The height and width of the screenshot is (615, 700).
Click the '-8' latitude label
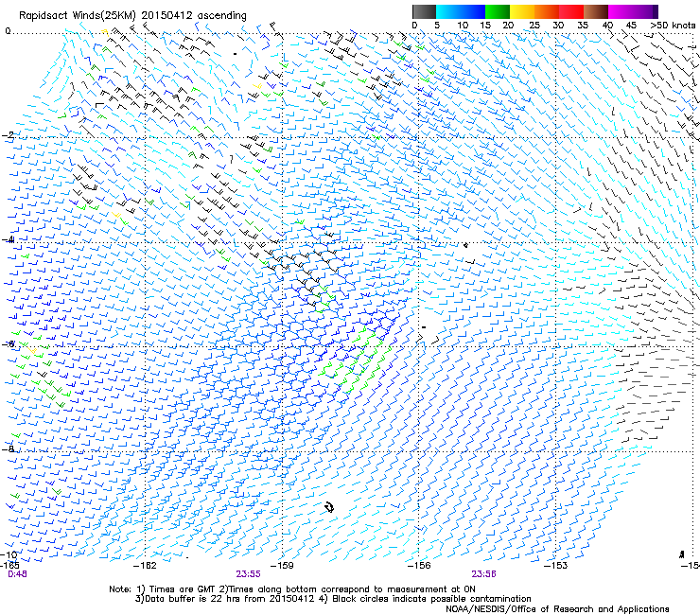pos(8,448)
